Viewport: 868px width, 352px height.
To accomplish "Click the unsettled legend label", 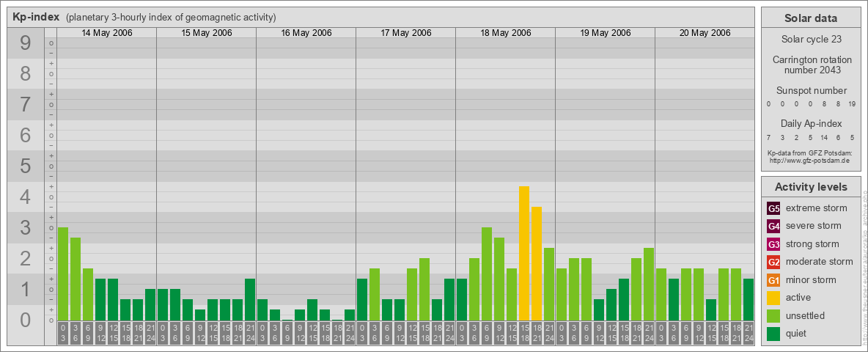I will tap(805, 315).
